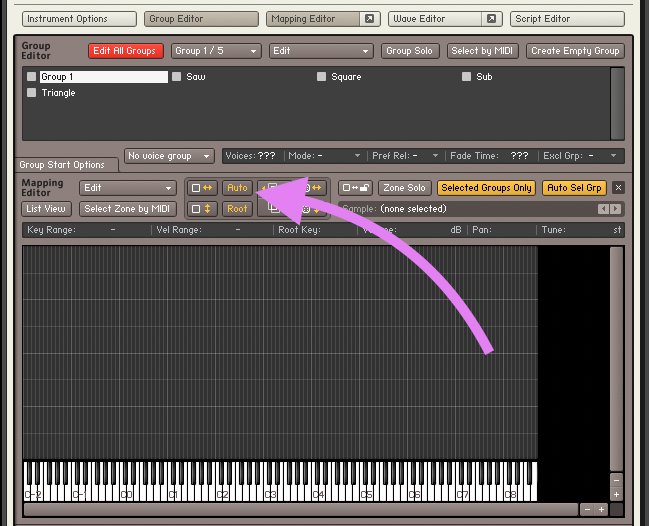
Task: Open the Group 1 / 5 dropdown
Action: pos(215,51)
